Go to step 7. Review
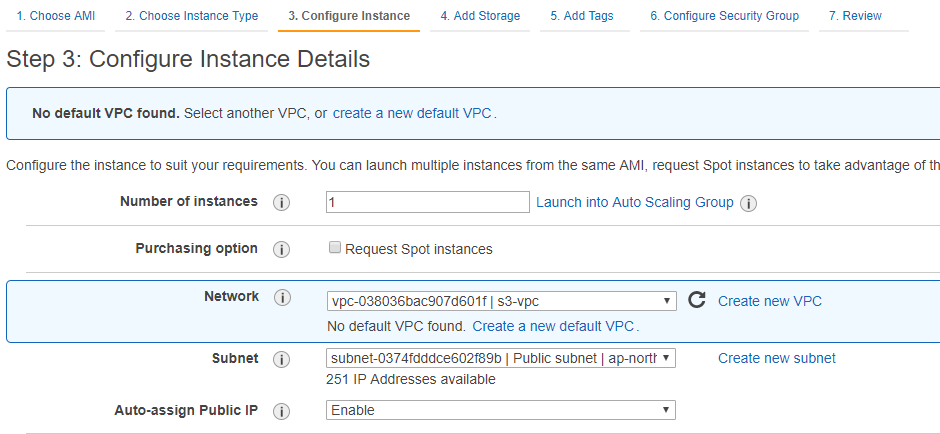Screen dimensions: 940x434 click(x=855, y=16)
